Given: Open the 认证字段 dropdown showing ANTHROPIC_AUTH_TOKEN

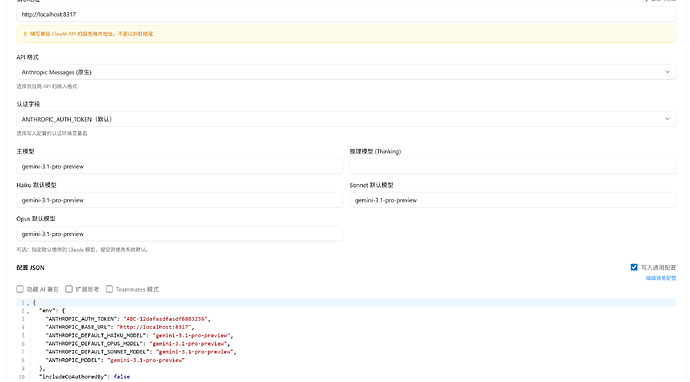Looking at the screenshot, I should 346,119.
